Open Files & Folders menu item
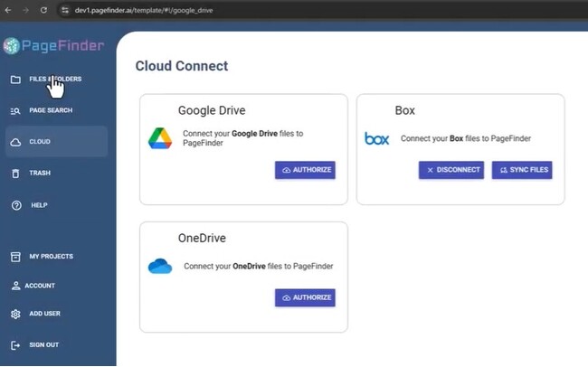588x367 pixels. [56, 80]
